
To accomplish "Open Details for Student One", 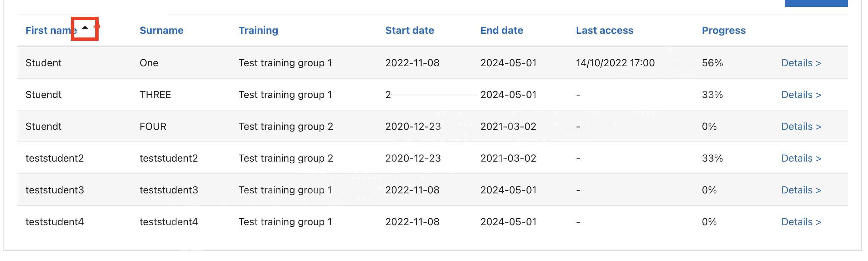I will [801, 63].
